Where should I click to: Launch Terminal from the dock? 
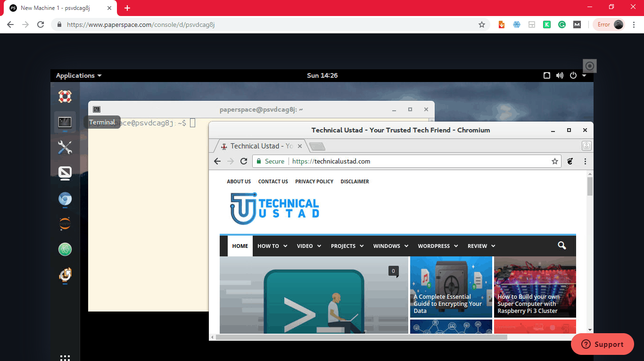coord(65,122)
